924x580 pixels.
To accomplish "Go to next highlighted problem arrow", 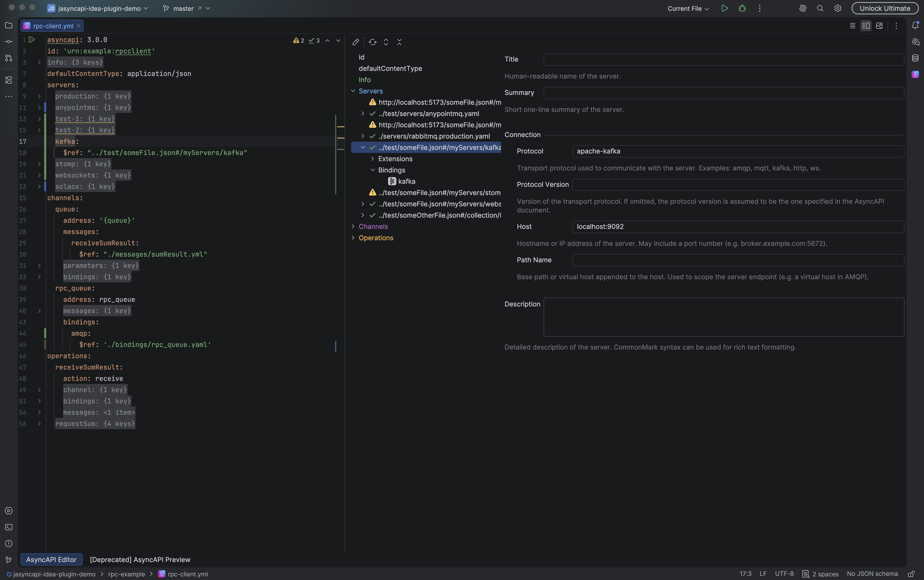I will coord(338,40).
